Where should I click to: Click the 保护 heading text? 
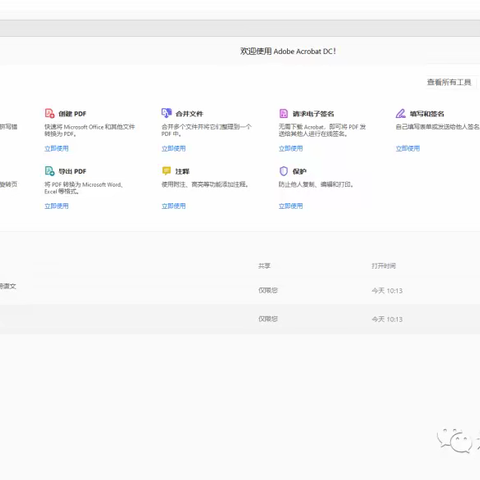pos(299,171)
